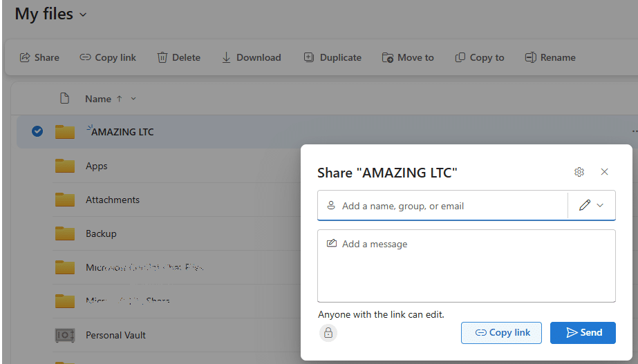Click the person icon in recipient field
This screenshot has height=364, width=638.
point(331,205)
